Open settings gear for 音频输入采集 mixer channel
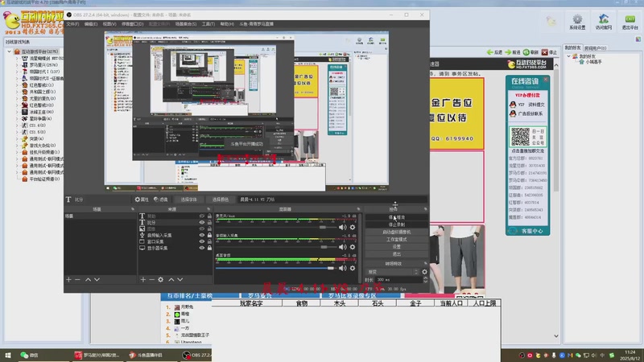644x362 pixels. (x=353, y=247)
